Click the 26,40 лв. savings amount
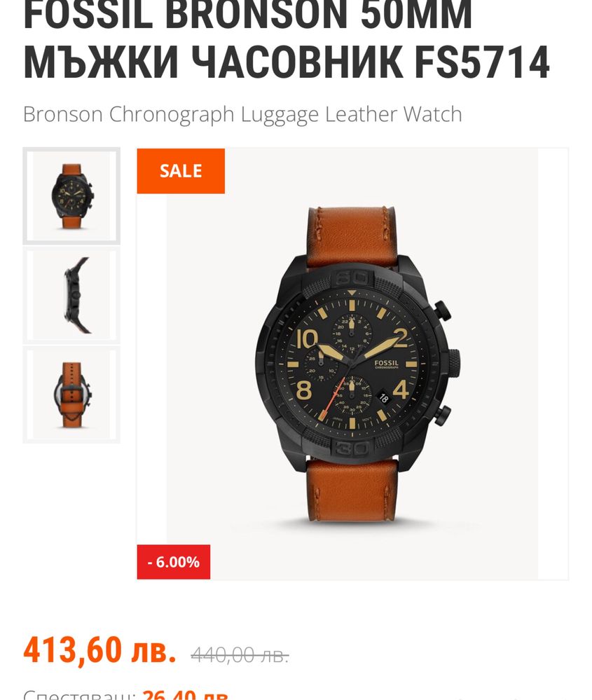Image resolution: width=592 pixels, height=700 pixels. 186,694
